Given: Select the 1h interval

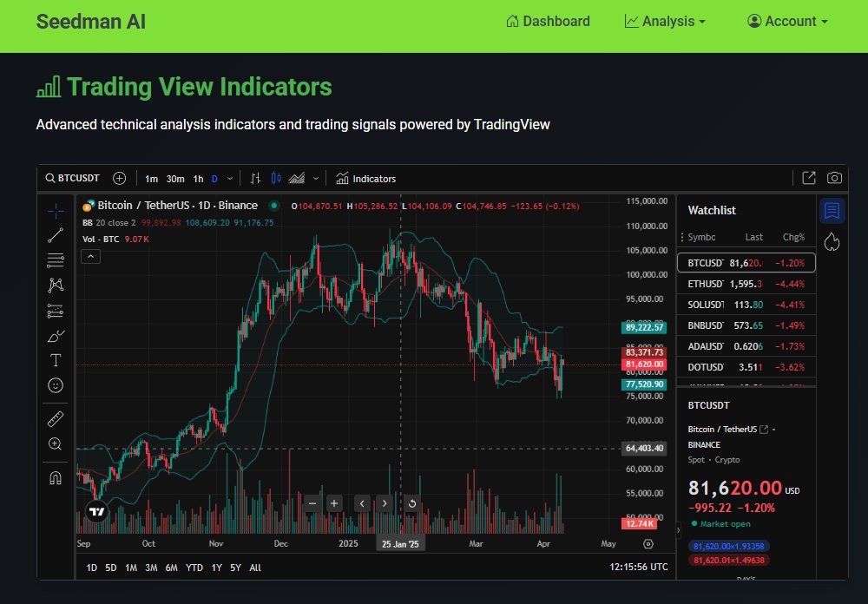Looking at the screenshot, I should pyautogui.click(x=198, y=179).
